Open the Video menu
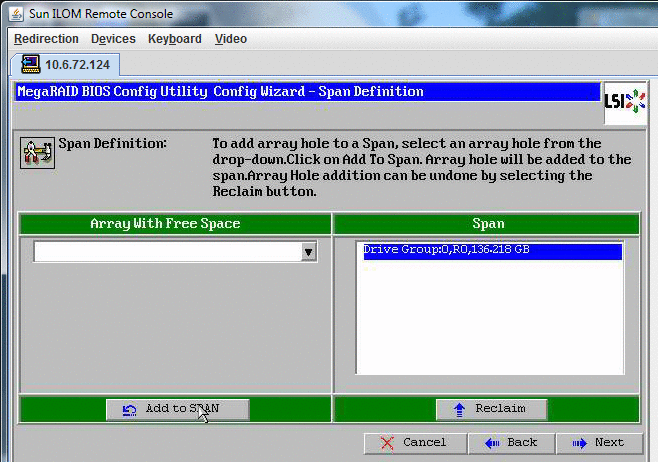This screenshot has width=658, height=462. pos(231,39)
